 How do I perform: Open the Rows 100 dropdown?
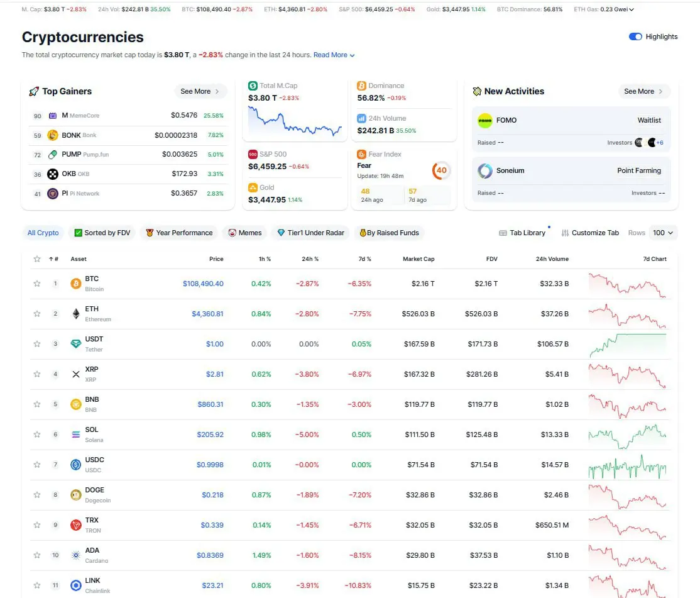point(663,233)
